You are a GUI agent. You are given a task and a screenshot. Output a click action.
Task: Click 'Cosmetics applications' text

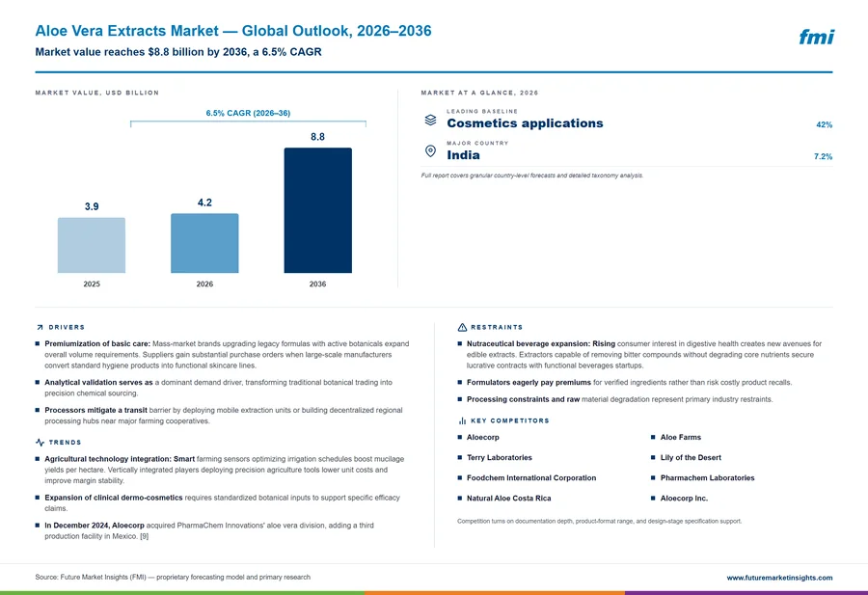point(525,123)
